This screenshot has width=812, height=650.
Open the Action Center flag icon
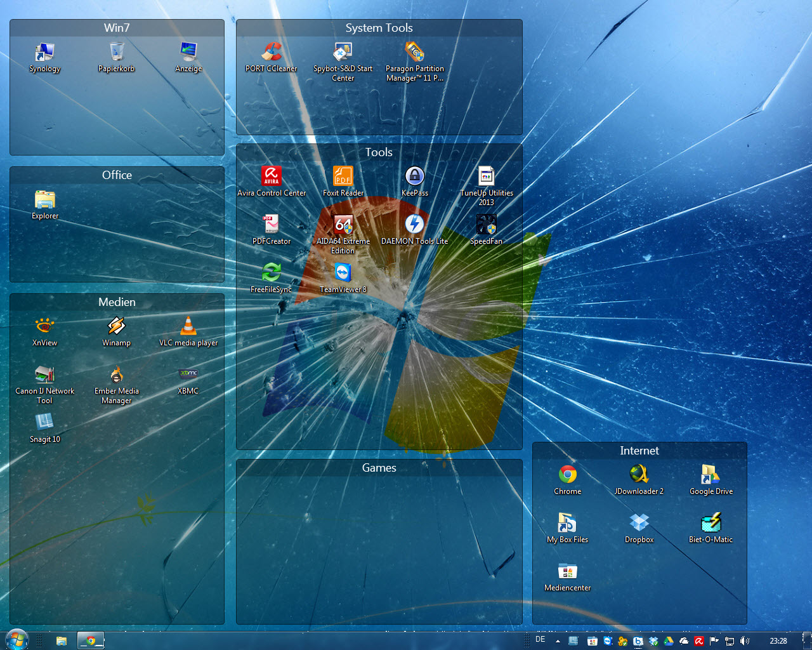click(714, 641)
